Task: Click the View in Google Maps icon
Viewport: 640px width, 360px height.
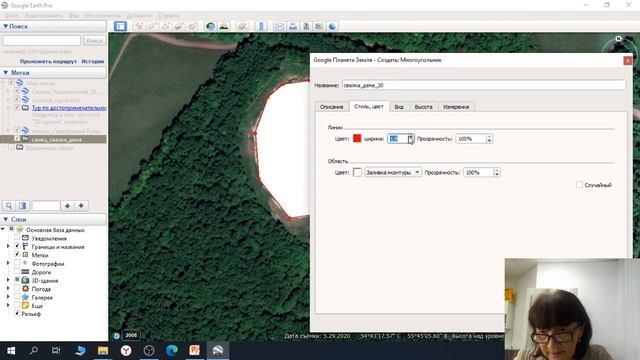Action: (x=319, y=27)
